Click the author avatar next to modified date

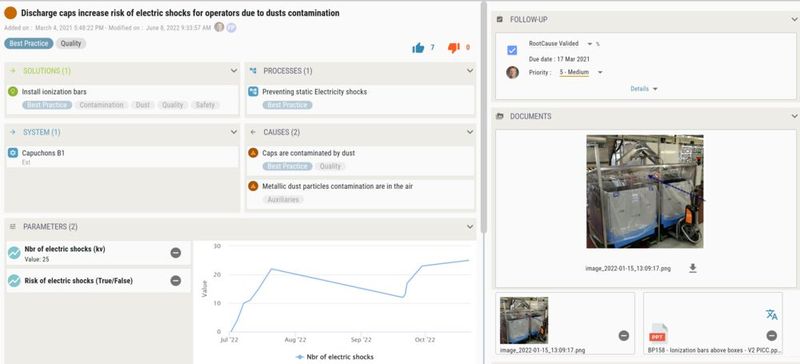click(x=219, y=27)
